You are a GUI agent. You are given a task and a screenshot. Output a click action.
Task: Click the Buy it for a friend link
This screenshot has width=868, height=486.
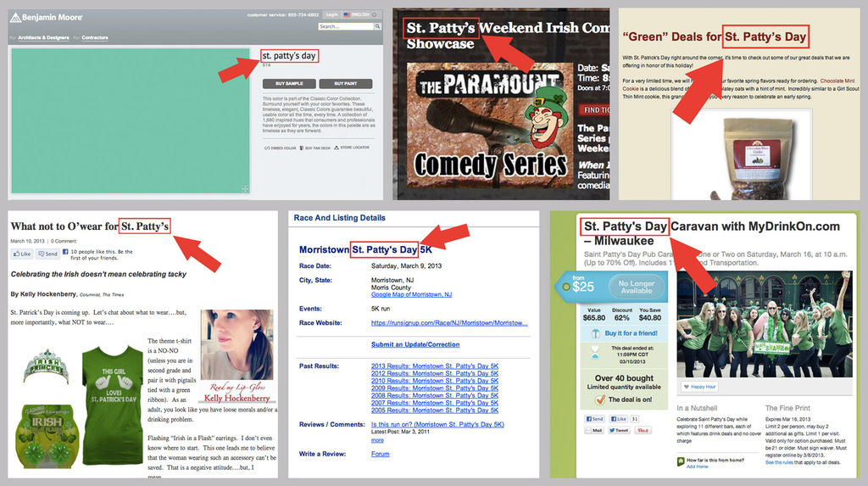pos(631,333)
